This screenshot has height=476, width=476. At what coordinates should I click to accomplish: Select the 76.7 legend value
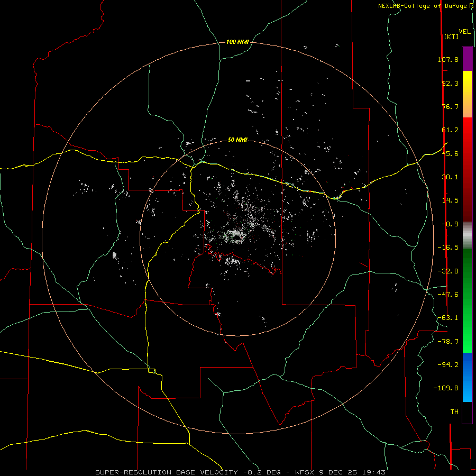pos(450,106)
